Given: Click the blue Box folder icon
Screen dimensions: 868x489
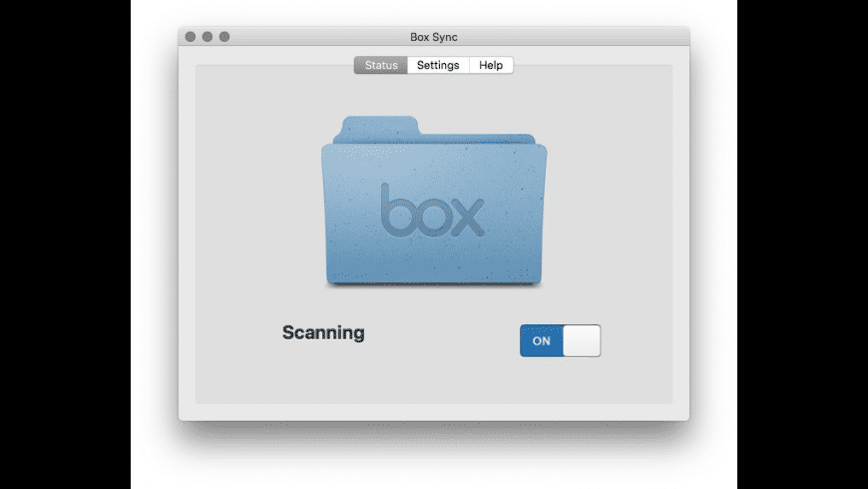Looking at the screenshot, I should point(434,201).
